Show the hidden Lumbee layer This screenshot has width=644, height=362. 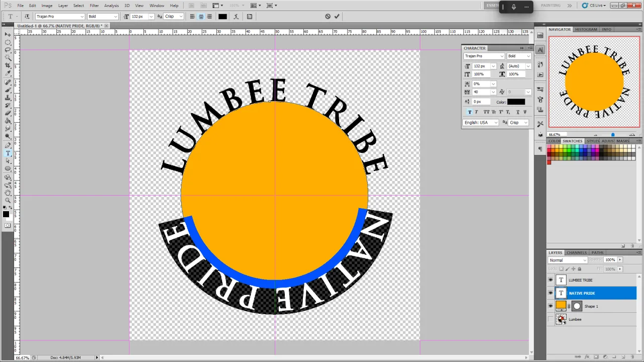coord(550,319)
